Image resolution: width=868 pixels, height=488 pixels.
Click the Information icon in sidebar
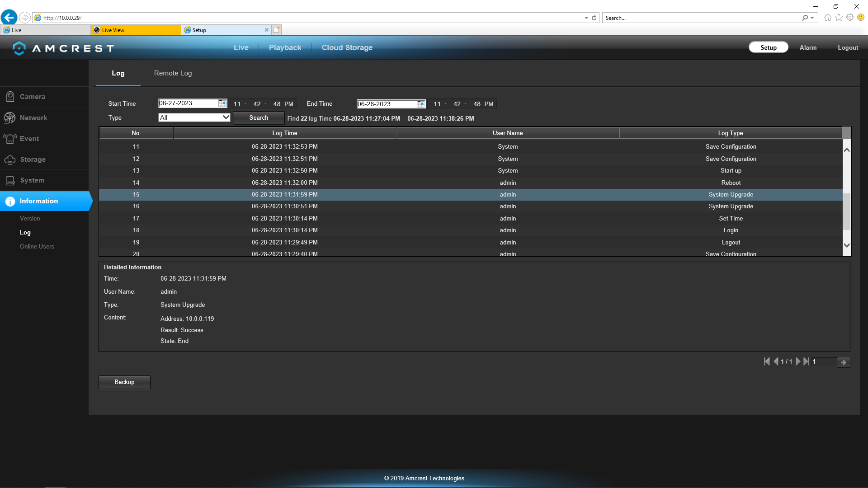[x=10, y=201]
